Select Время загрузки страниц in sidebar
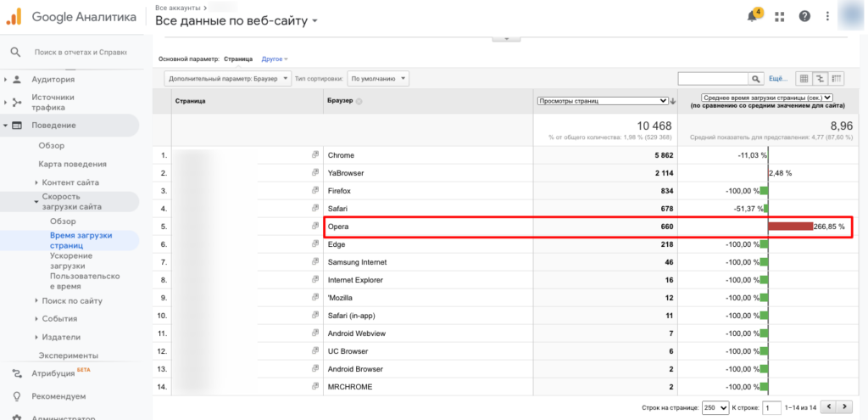 pyautogui.click(x=81, y=240)
